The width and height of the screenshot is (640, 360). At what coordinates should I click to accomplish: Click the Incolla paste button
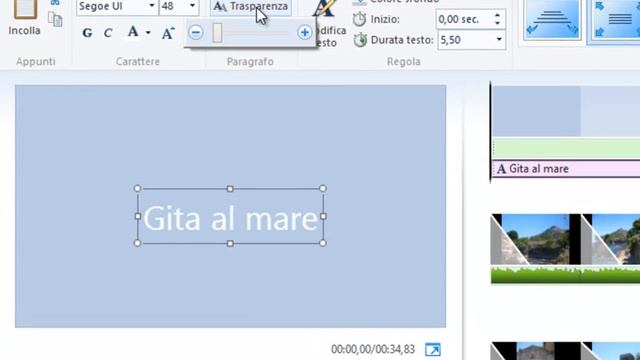click(24, 18)
